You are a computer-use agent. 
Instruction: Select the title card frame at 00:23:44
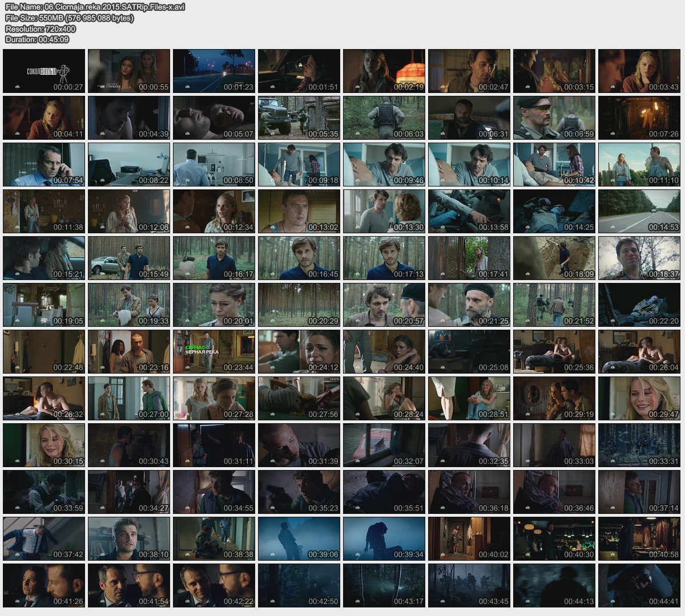[214, 351]
